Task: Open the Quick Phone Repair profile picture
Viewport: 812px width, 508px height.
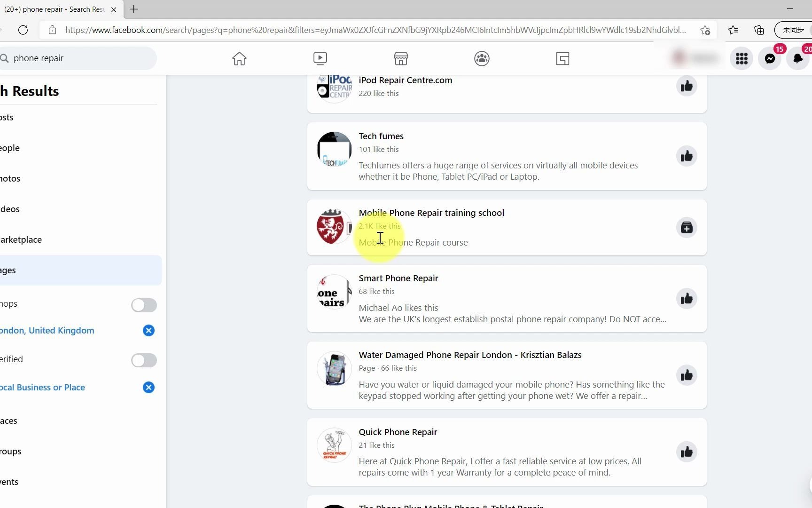Action: point(334,445)
